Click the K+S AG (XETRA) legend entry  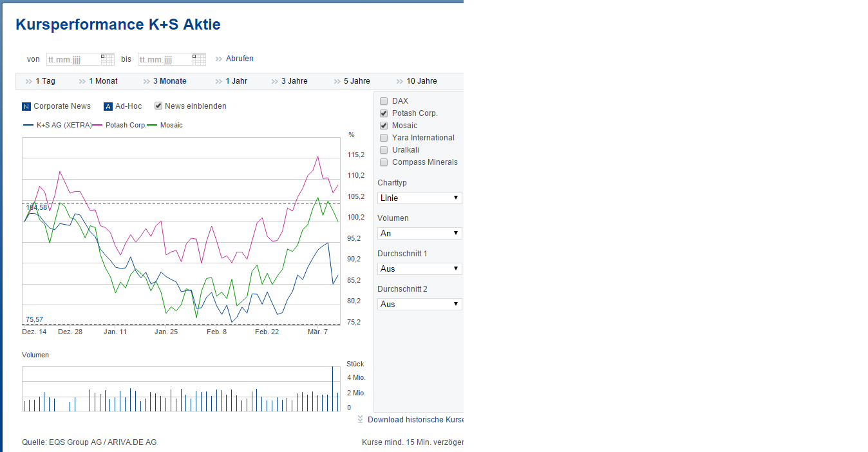[x=57, y=125]
